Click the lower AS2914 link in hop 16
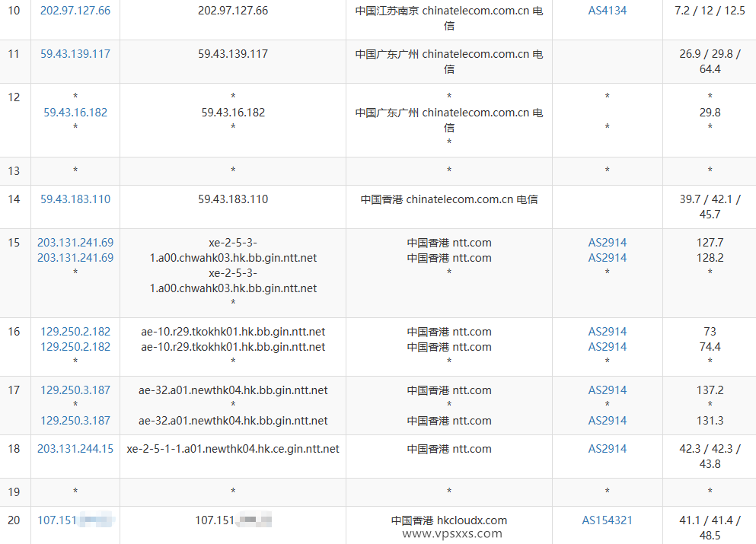Screen dimensions: 756x544 607,347
